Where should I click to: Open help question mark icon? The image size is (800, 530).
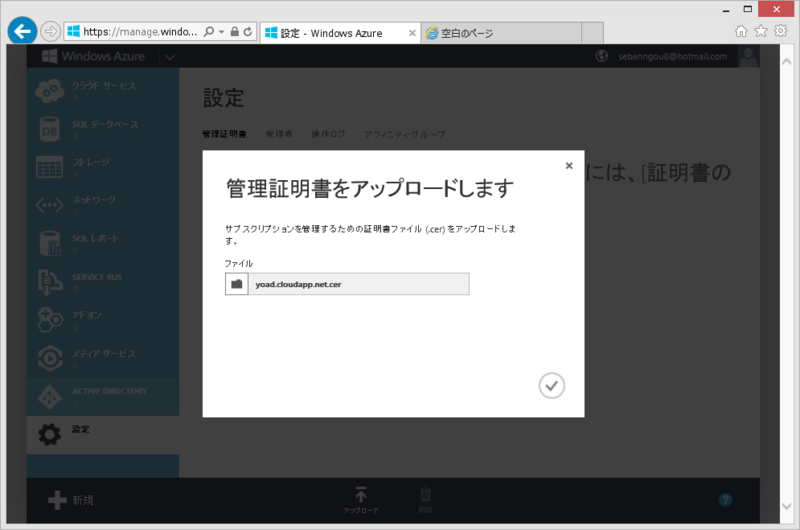pyautogui.click(x=725, y=500)
